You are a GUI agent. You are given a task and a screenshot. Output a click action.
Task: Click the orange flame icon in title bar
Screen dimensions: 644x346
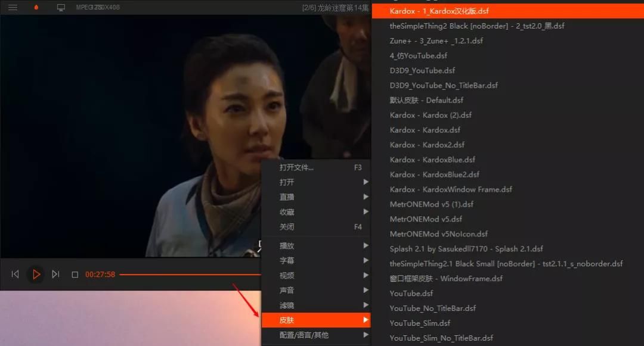[x=36, y=8]
